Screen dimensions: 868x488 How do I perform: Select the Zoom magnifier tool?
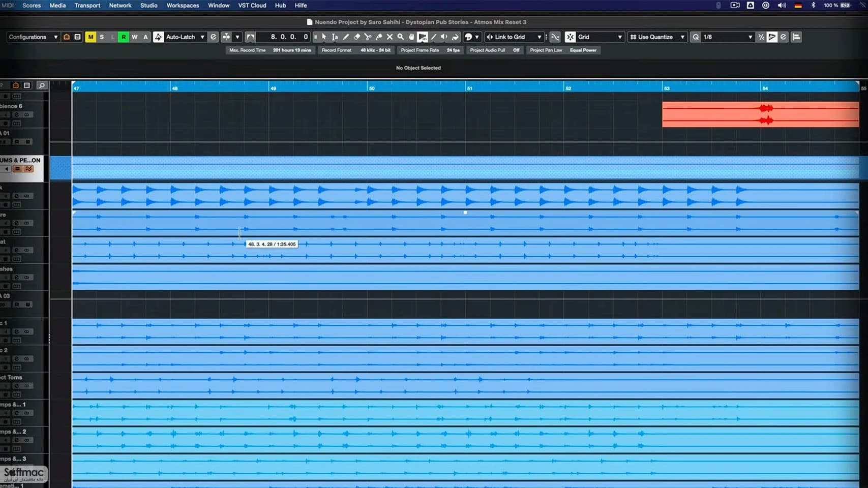coord(401,37)
